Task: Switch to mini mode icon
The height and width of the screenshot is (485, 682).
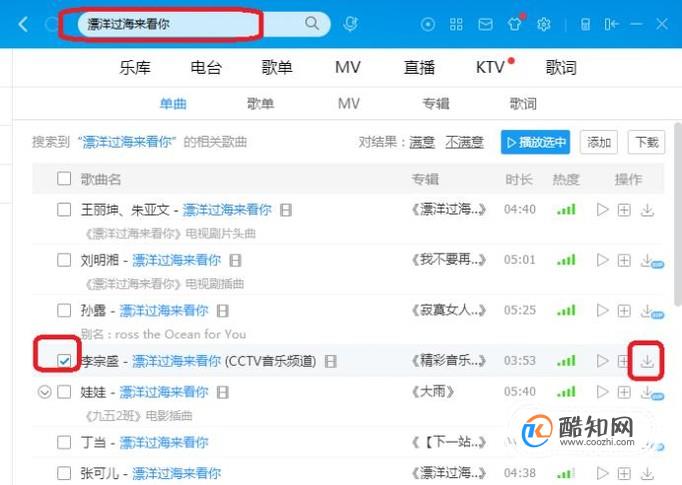Action: tap(611, 24)
